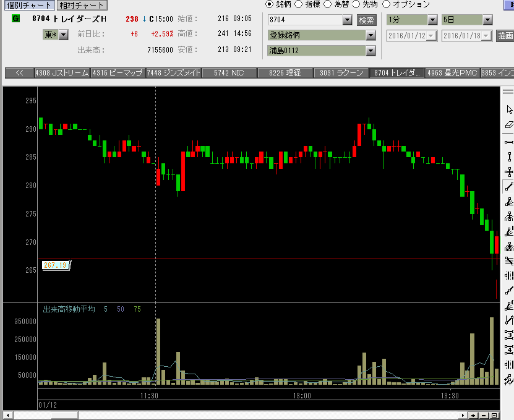
Task: Select the 銘柄 radio button
Action: point(269,4)
